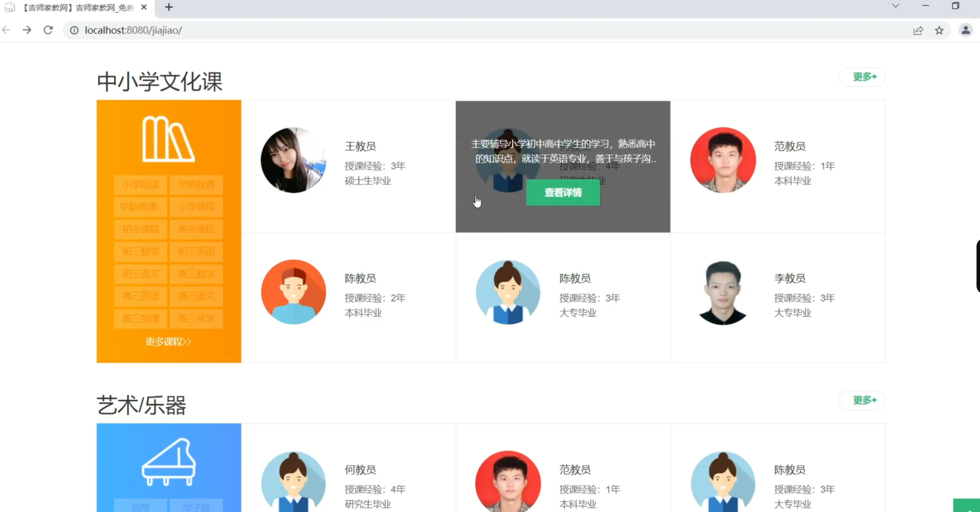This screenshot has width=980, height=512.
Task: Select the 高中课程 course category
Action: tap(196, 229)
